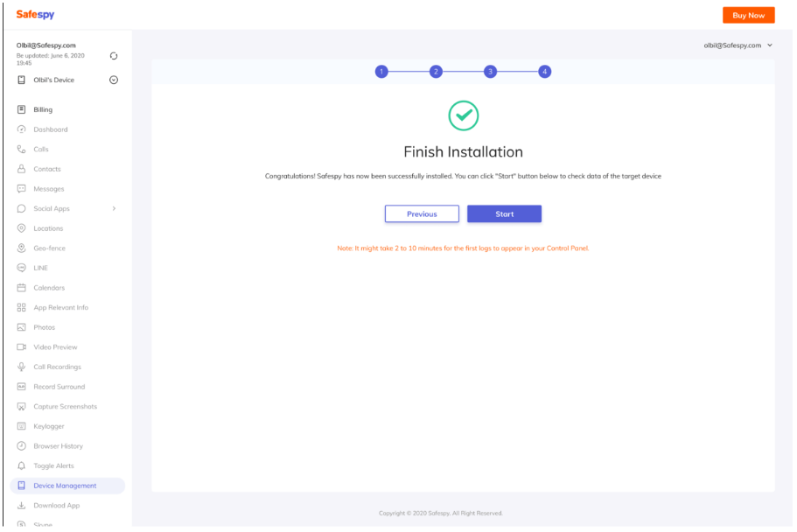The height and width of the screenshot is (532, 797).
Task: Expand the Social Apps submenu chevron
Action: (x=114, y=208)
